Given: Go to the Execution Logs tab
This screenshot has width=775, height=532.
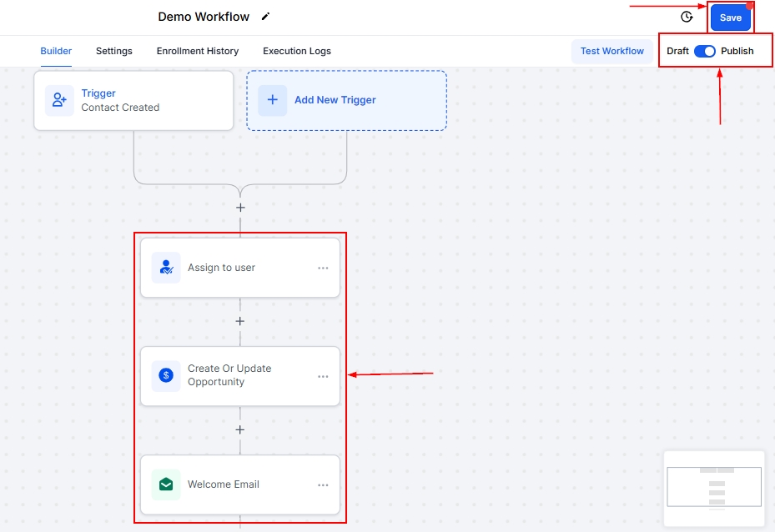Looking at the screenshot, I should [297, 51].
